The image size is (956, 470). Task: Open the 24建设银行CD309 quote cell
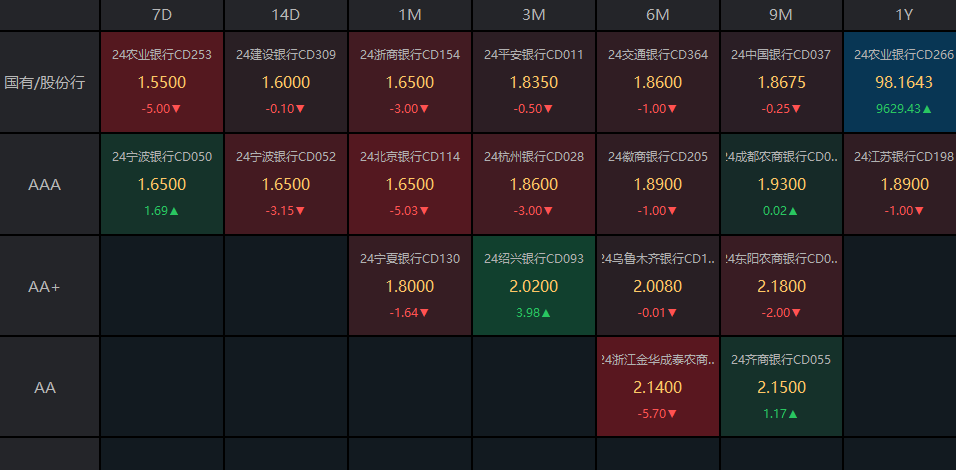[286, 82]
